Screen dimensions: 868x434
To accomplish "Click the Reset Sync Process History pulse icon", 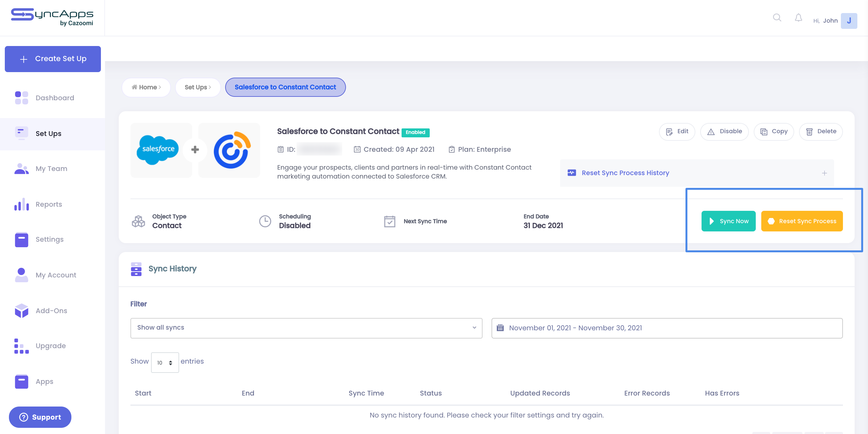I will click(572, 173).
